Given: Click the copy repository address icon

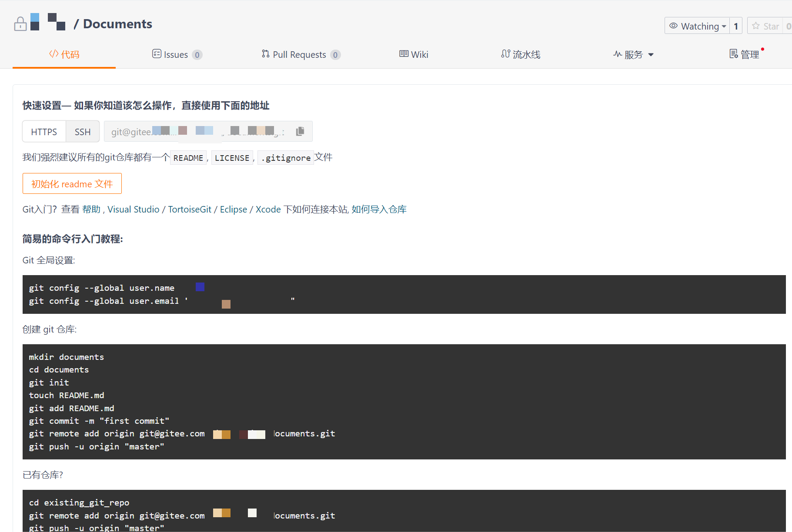Looking at the screenshot, I should pos(300,131).
